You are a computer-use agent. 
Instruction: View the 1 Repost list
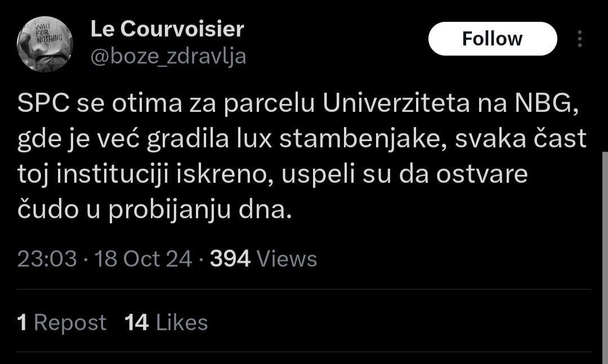point(62,323)
